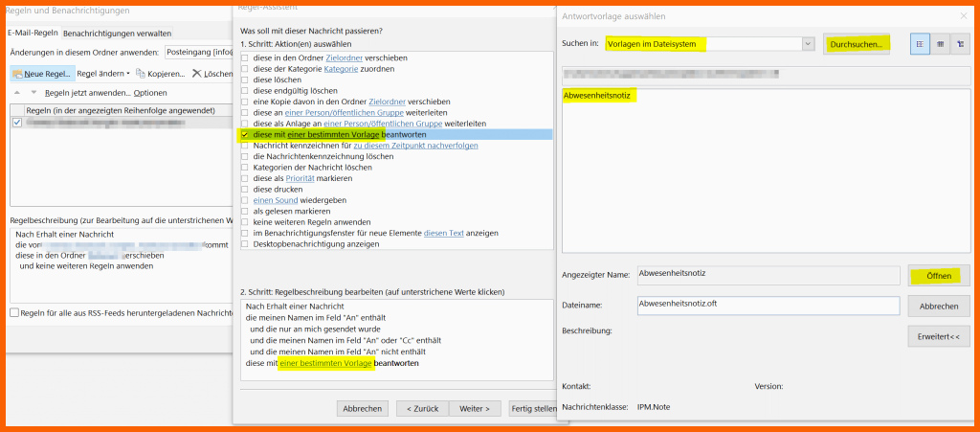Move the rule down with the down arrow

pos(33,93)
